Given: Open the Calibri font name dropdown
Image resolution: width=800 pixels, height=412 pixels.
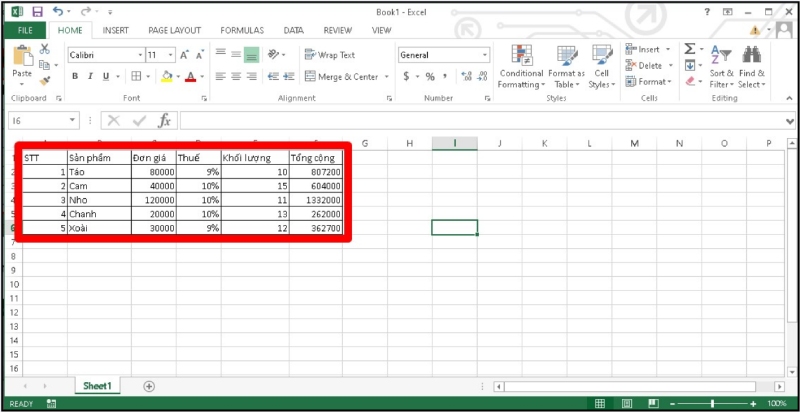Looking at the screenshot, I should 140,55.
